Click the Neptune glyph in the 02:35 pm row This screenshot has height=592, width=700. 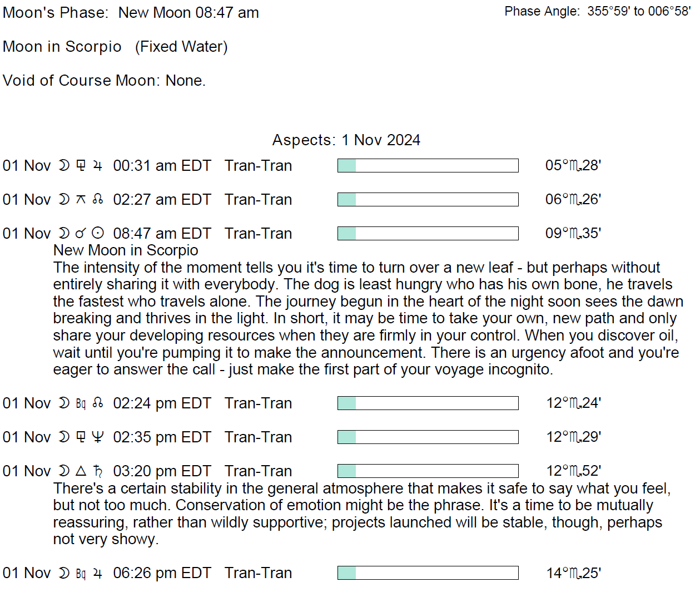98,437
